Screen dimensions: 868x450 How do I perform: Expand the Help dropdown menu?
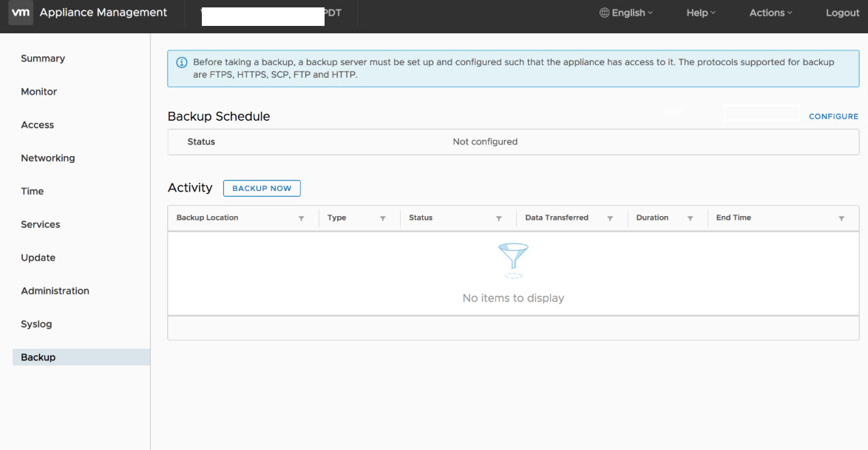pos(700,13)
